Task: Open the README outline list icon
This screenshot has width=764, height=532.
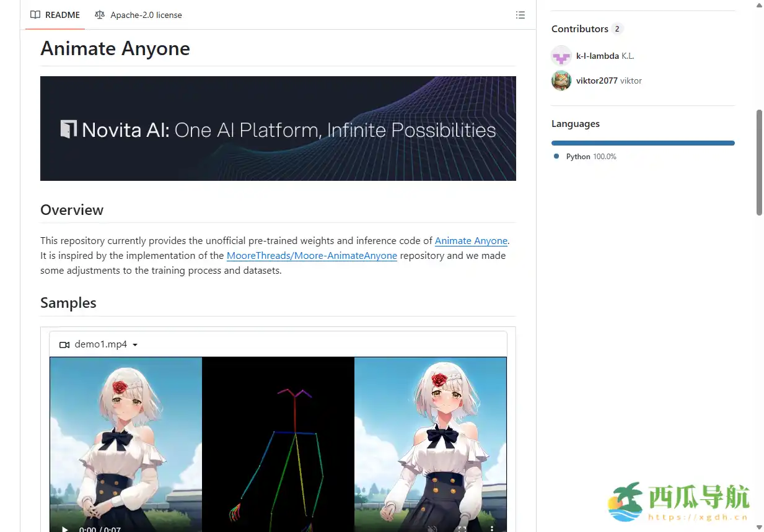Action: [x=520, y=15]
